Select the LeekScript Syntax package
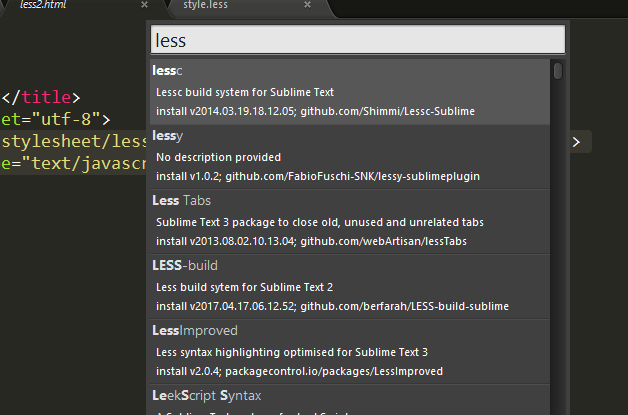 coord(350,400)
